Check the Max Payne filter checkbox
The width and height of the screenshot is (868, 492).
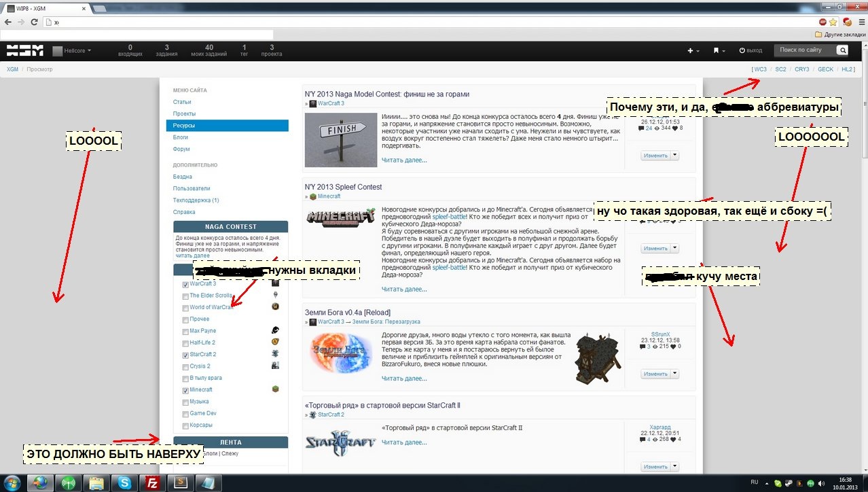coord(185,332)
